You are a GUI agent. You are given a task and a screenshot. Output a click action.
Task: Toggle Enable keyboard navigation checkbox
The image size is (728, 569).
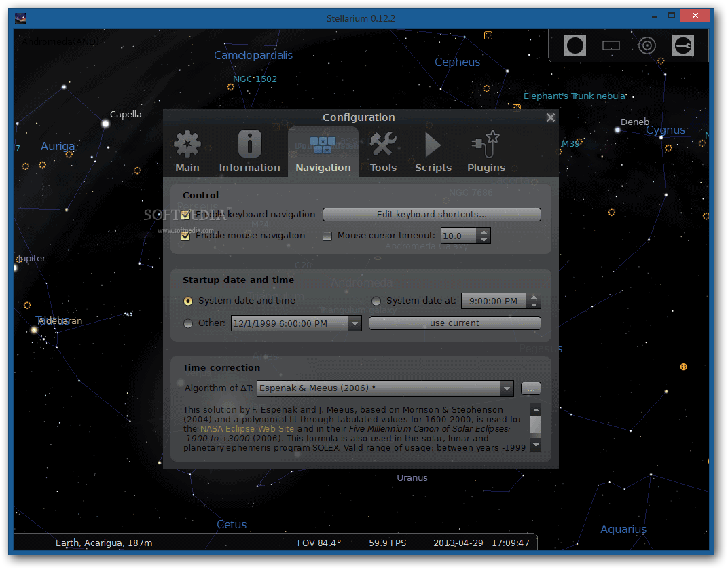(x=185, y=215)
